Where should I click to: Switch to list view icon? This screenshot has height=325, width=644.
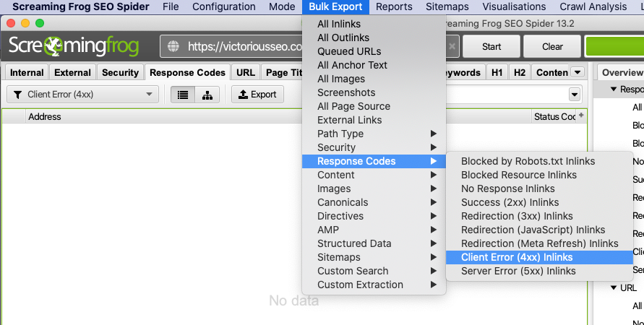click(x=183, y=95)
